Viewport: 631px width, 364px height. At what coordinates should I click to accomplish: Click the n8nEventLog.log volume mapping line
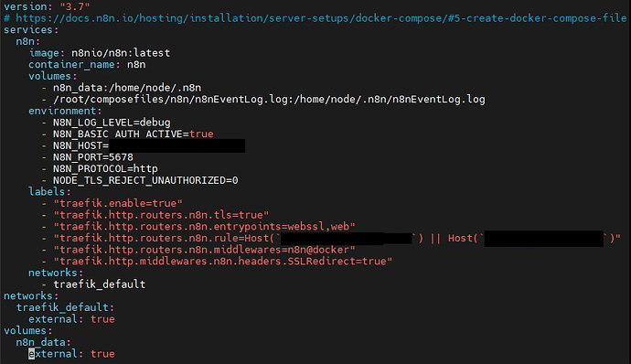point(269,100)
